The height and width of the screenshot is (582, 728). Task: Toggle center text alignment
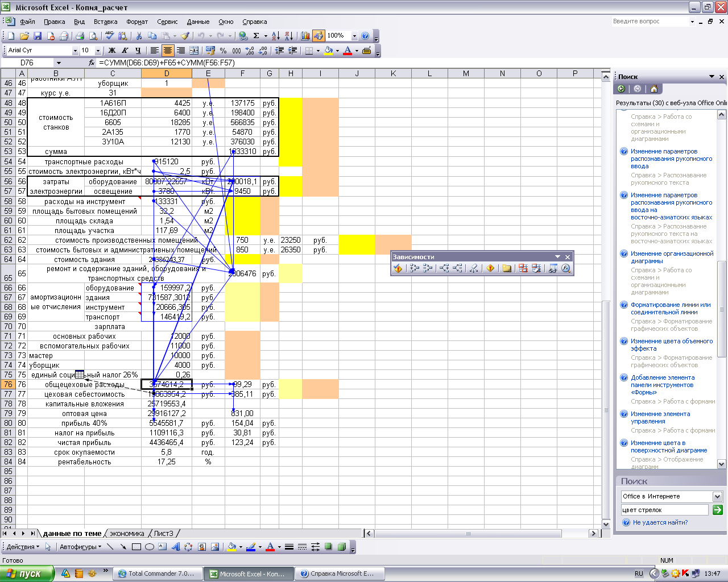(x=167, y=51)
